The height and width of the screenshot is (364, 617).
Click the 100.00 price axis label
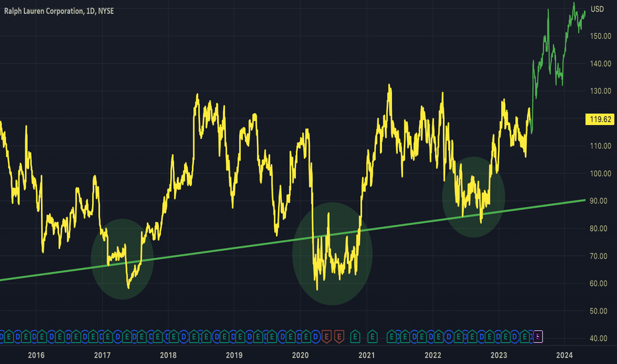600,173
